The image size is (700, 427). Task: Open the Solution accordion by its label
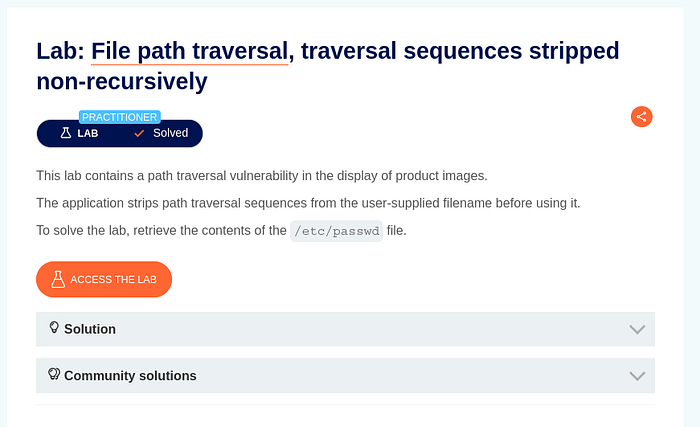click(90, 329)
